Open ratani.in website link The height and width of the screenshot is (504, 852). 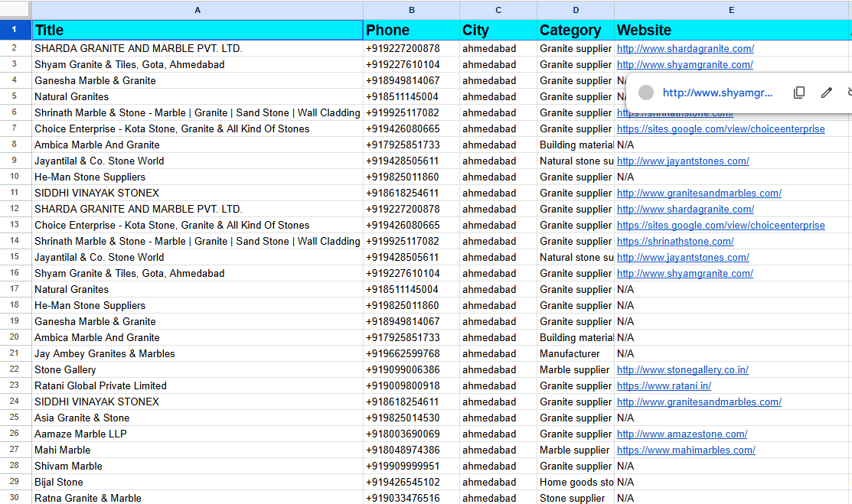pos(664,385)
